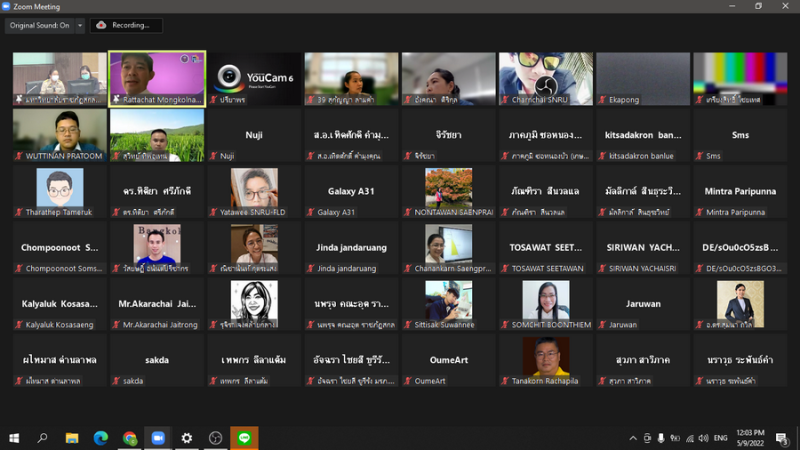Expand the Original Sound dropdown arrow
800x450 pixels.
[80, 25]
